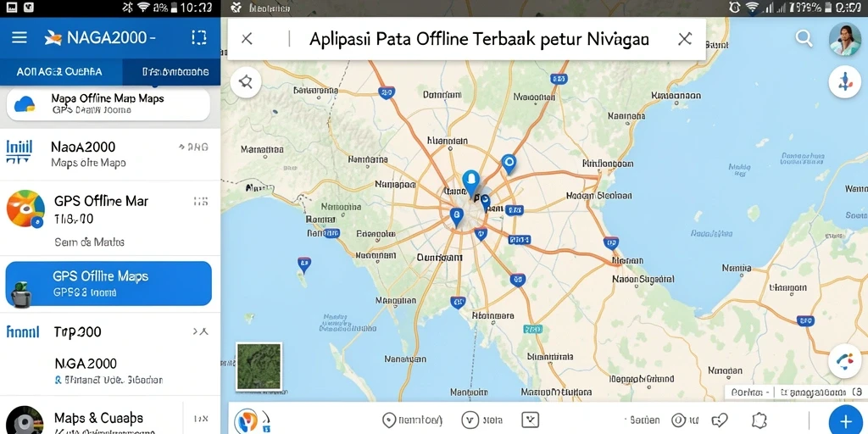868x434 pixels.
Task: Select the blue pin on the western island
Action: [x=304, y=264]
